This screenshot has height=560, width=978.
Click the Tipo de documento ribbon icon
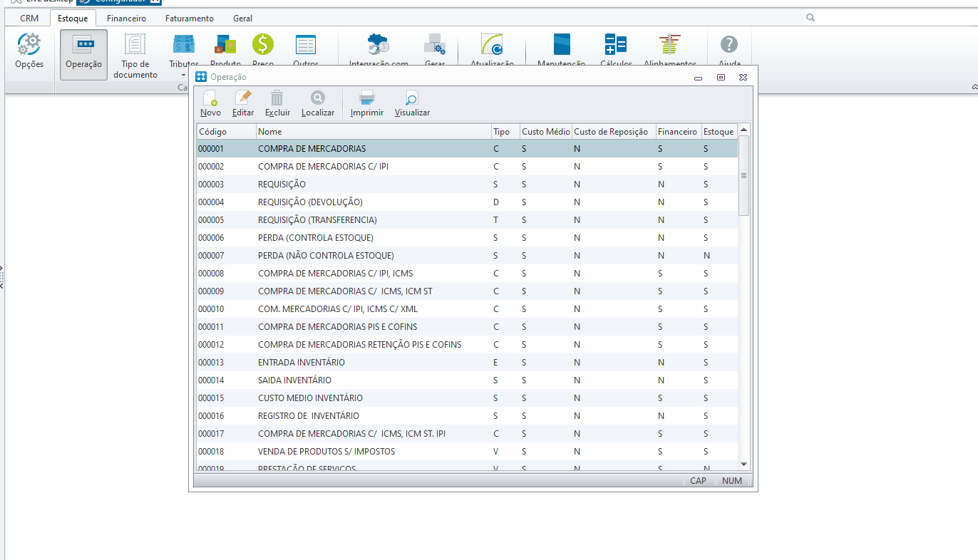coord(135,46)
